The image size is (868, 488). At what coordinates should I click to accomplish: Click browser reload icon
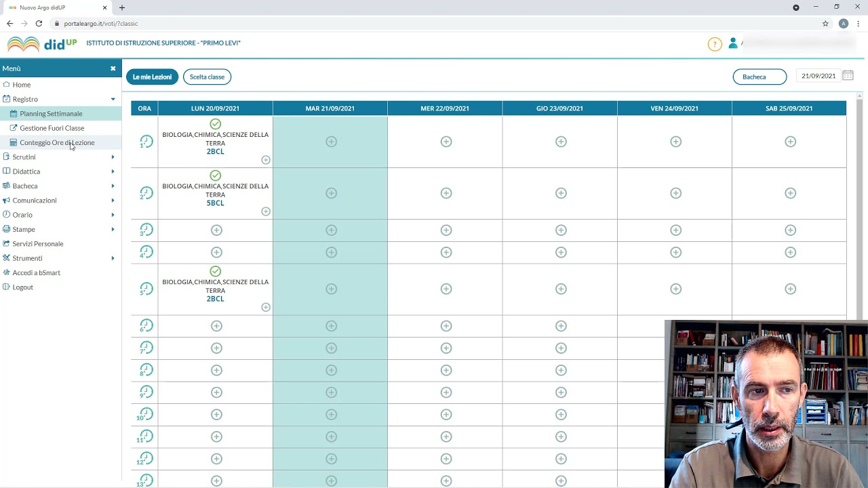[x=39, y=24]
